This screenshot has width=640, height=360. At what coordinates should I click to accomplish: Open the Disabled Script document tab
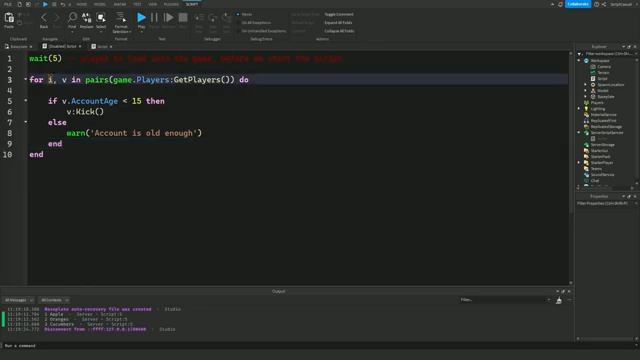tap(62, 47)
